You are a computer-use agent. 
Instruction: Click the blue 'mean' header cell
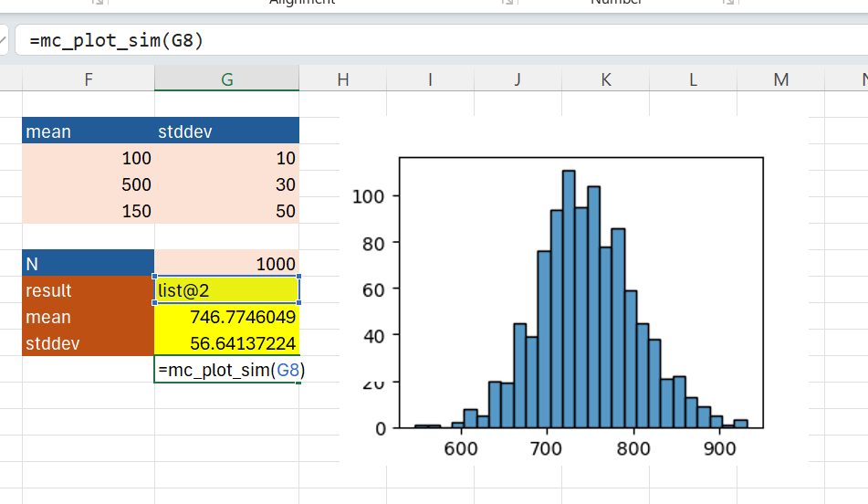click(89, 131)
